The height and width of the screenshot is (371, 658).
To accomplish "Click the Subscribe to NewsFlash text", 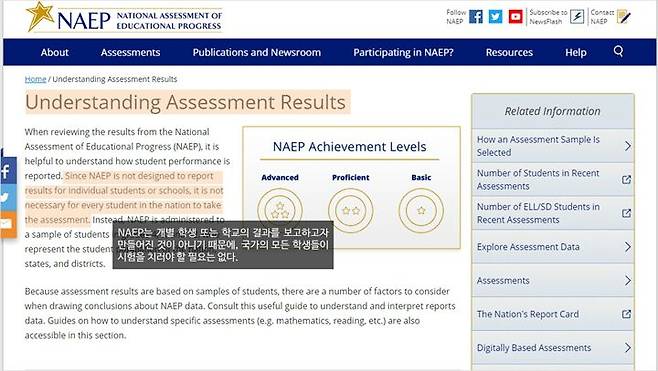I will 548,17.
